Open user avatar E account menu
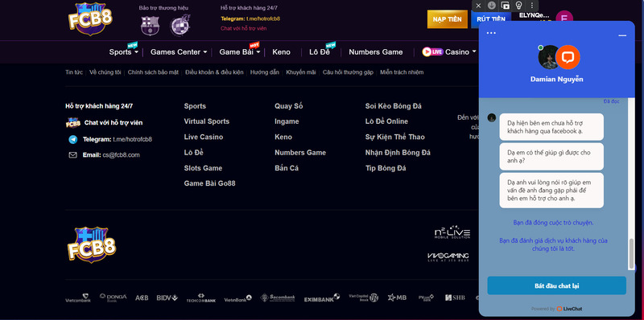The height and width of the screenshot is (320, 644). [x=564, y=18]
